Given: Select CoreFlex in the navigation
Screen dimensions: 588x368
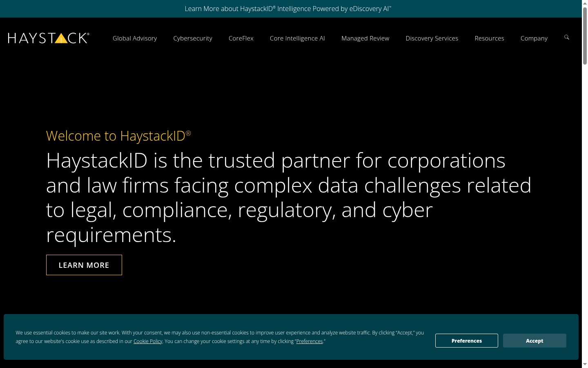Looking at the screenshot, I should pos(241,38).
